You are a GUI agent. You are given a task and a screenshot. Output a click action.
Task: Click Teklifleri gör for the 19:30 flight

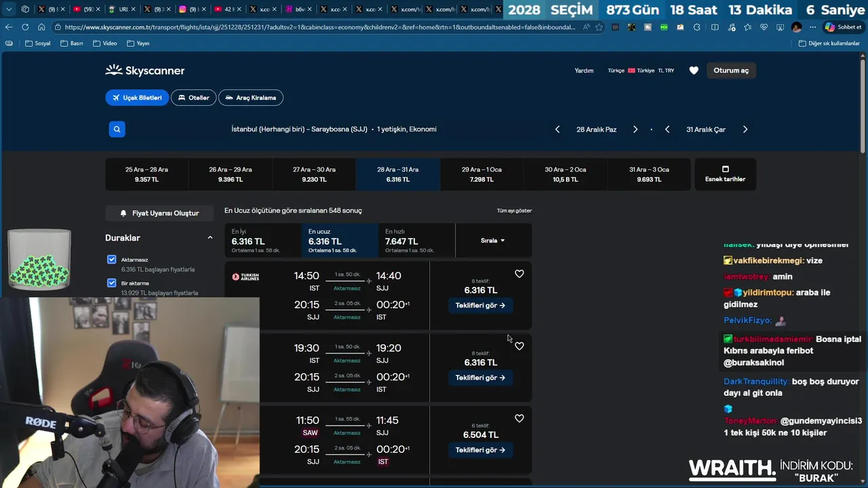[480, 378]
